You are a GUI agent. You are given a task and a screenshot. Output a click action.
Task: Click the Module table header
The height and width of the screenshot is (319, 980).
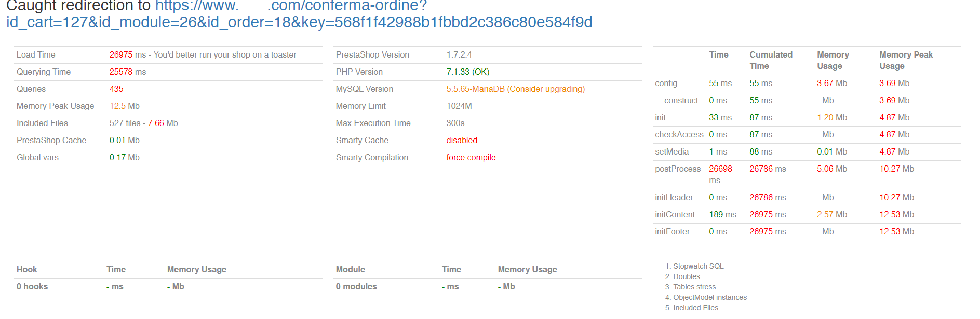click(350, 269)
